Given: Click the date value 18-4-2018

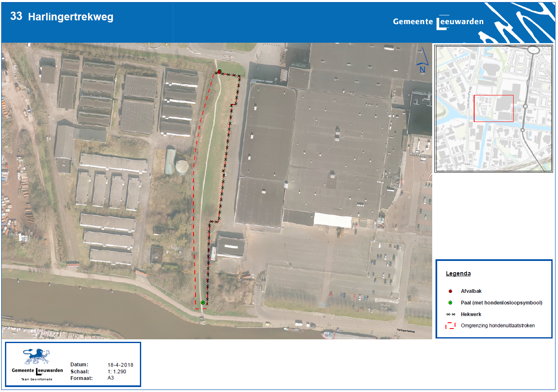Looking at the screenshot, I should click(x=120, y=365).
